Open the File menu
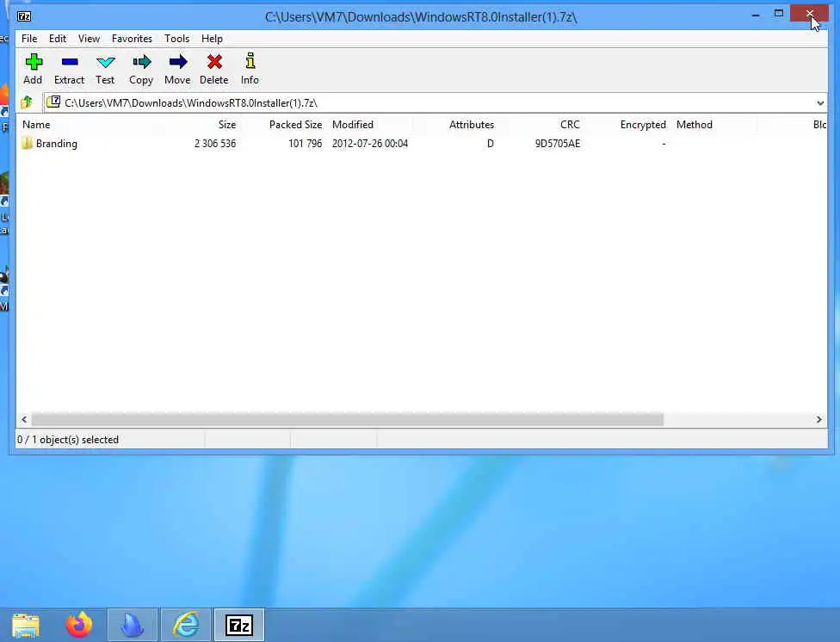 coord(29,39)
